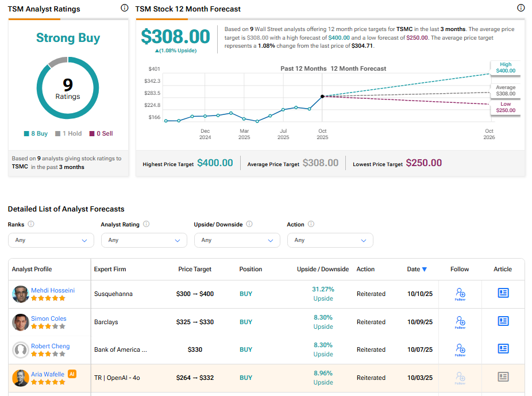The image size is (532, 396).
Task: Click info icon beside 12 Month Forecast
Action: (521, 8)
